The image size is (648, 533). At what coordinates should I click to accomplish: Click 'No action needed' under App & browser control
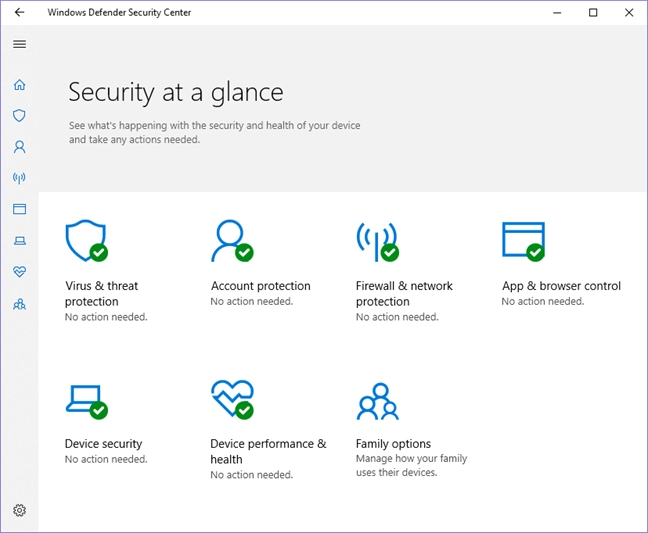(x=543, y=302)
